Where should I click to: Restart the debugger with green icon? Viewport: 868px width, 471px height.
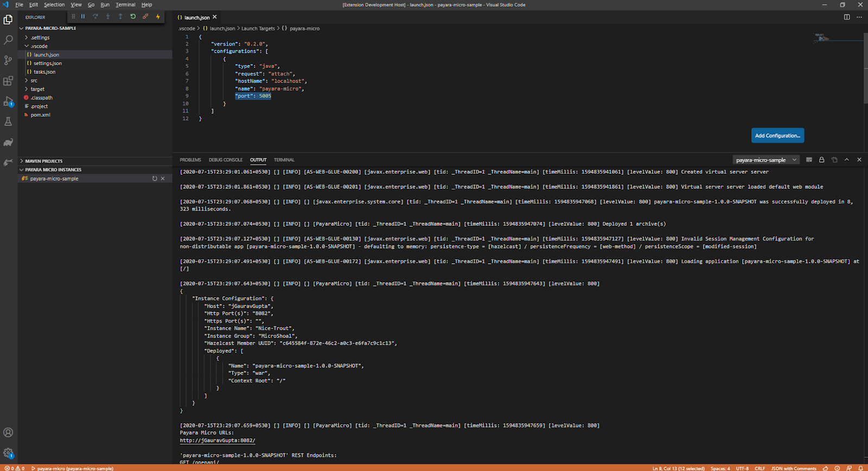tap(133, 17)
